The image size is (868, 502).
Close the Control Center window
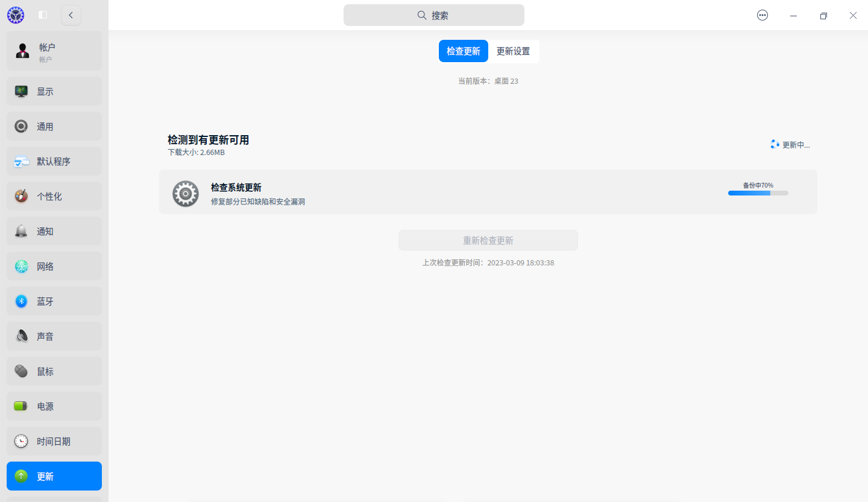[853, 16]
